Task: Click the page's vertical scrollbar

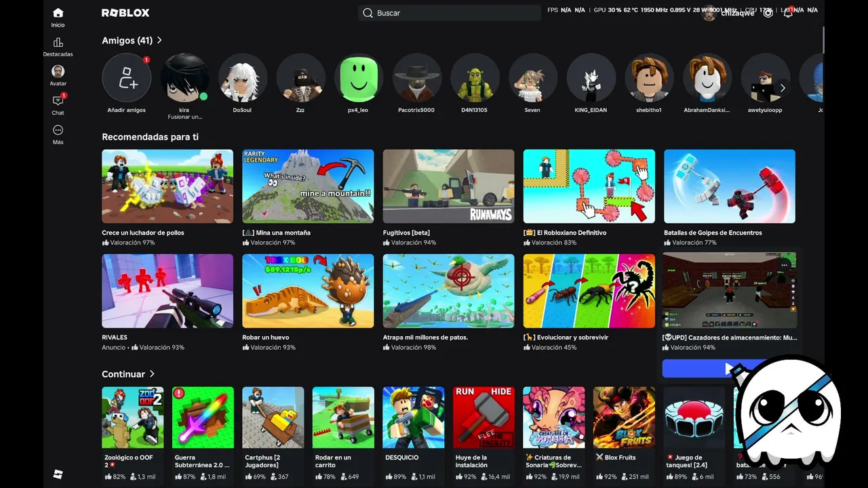Action: (x=824, y=39)
